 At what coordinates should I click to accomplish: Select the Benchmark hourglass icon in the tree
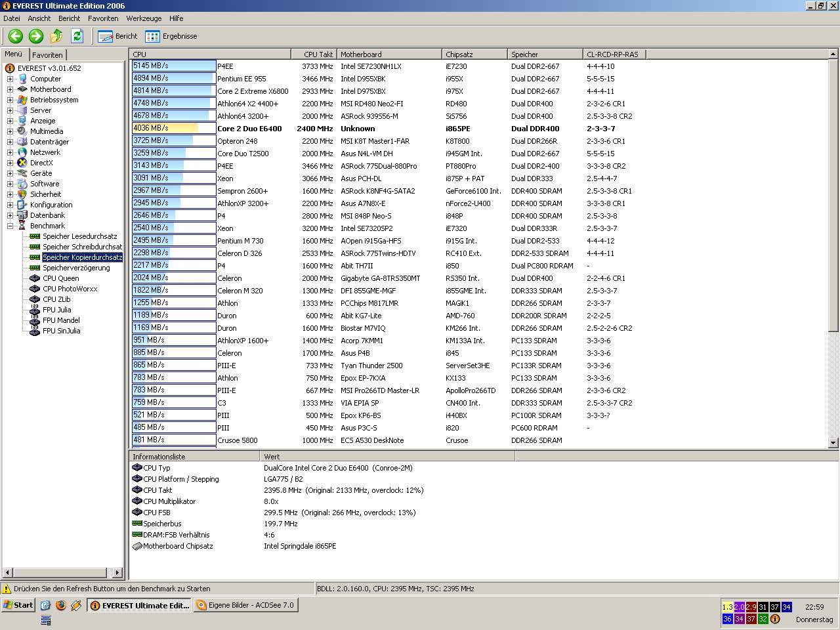pyautogui.click(x=22, y=226)
